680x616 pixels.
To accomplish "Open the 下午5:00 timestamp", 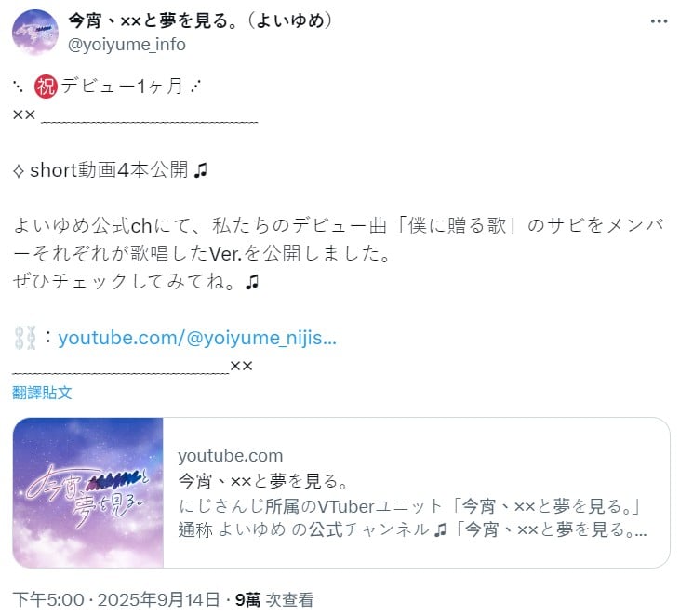I will 48,600.
